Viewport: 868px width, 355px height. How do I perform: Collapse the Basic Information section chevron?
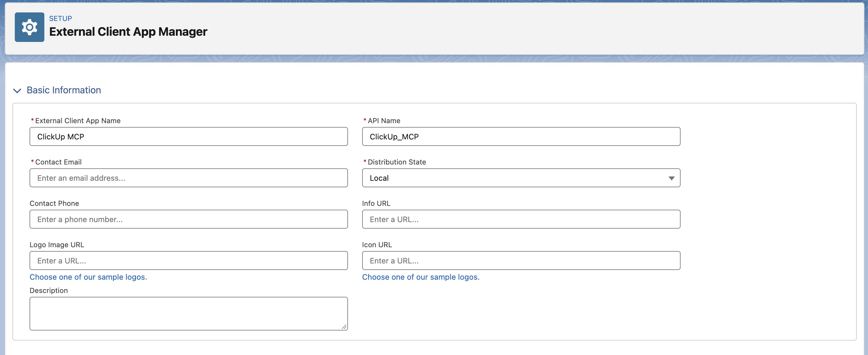coord(17,90)
